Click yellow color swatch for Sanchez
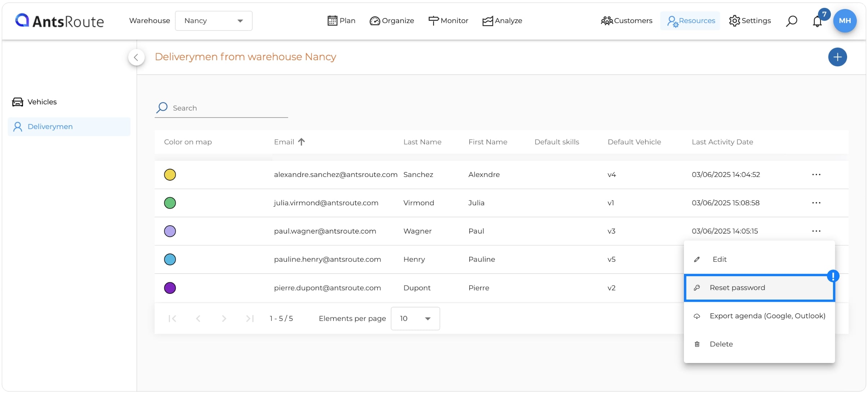 (x=170, y=174)
